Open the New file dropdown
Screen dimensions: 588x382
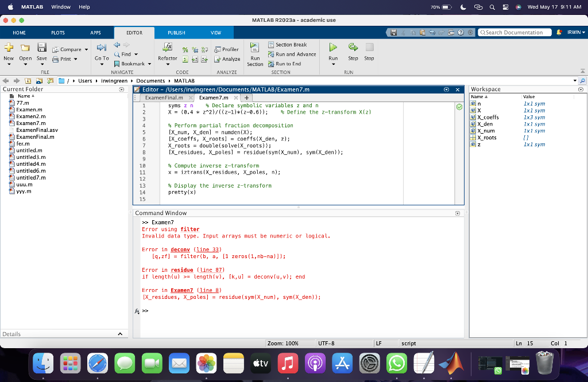[x=9, y=64]
